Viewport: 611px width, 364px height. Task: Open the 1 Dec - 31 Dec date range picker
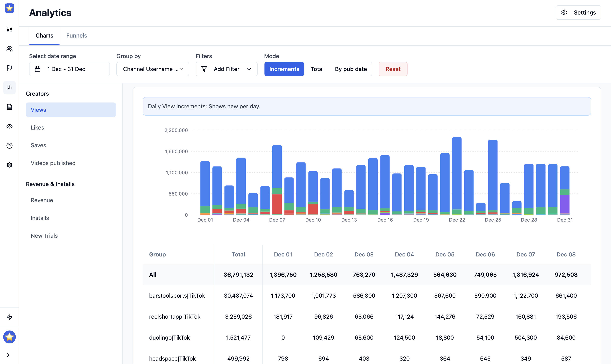tap(70, 69)
